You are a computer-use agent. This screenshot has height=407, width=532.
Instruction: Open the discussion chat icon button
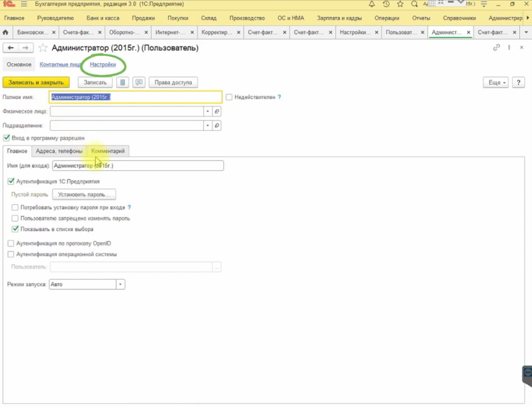(139, 82)
